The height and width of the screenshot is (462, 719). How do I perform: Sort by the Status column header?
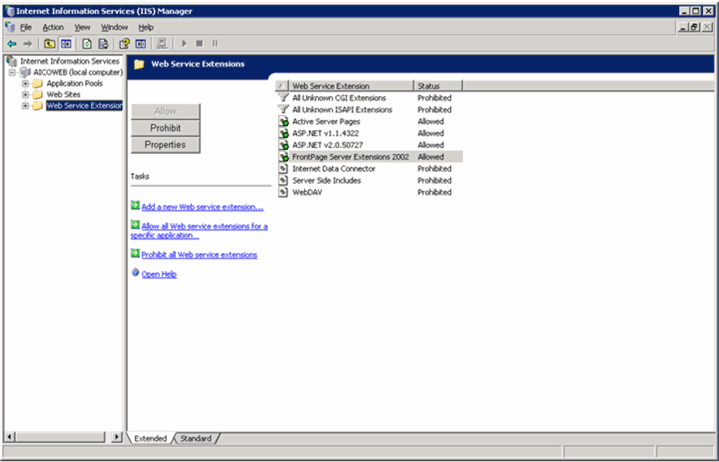[x=438, y=86]
